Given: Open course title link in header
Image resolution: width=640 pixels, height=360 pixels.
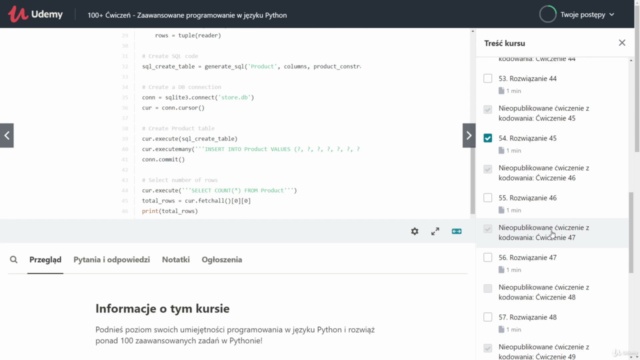Looking at the screenshot, I should click(187, 15).
